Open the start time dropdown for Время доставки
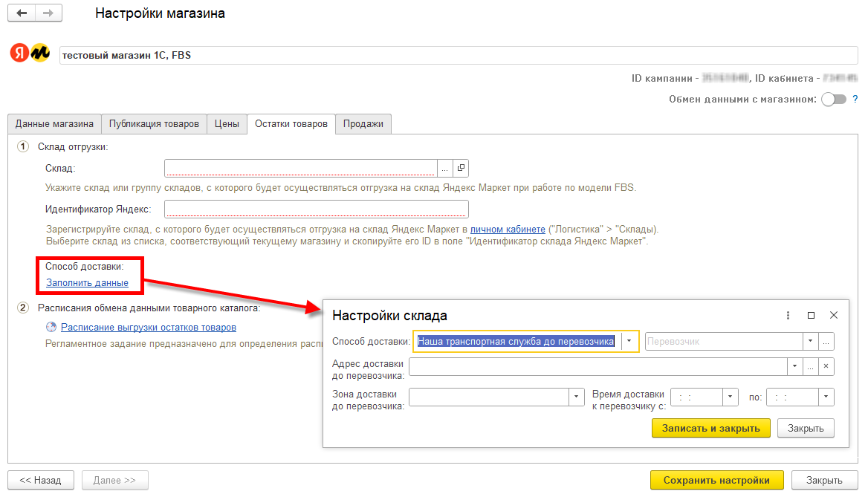Viewport: 868px width, 497px height. coord(731,397)
